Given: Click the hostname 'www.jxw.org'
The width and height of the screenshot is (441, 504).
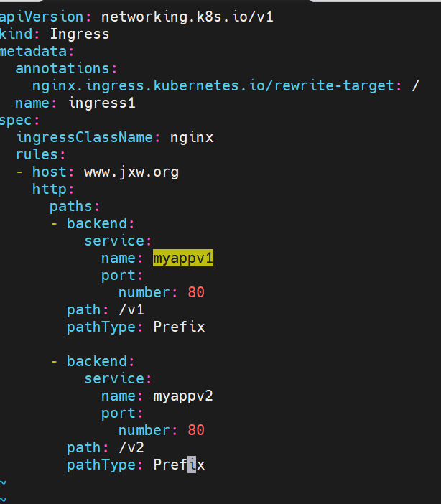Looking at the screenshot, I should pyautogui.click(x=131, y=172).
